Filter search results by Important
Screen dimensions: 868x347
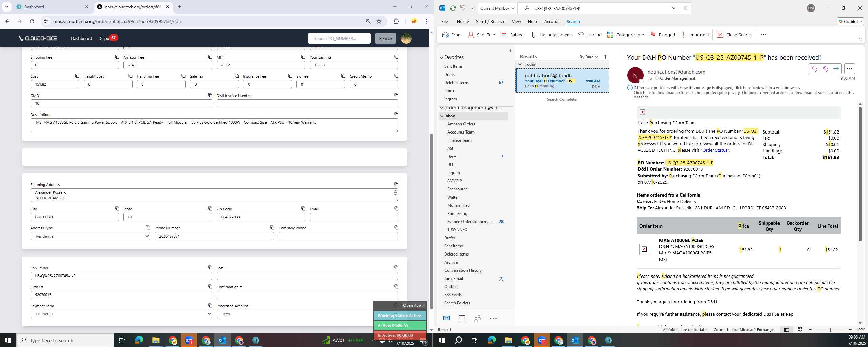(x=695, y=35)
